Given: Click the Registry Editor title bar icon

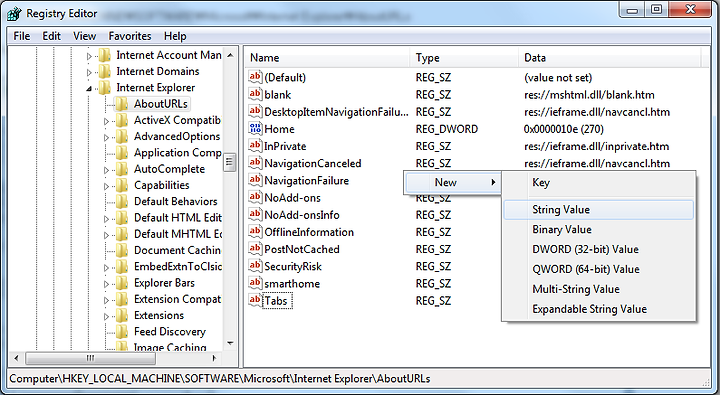Looking at the screenshot, I should coord(14,14).
